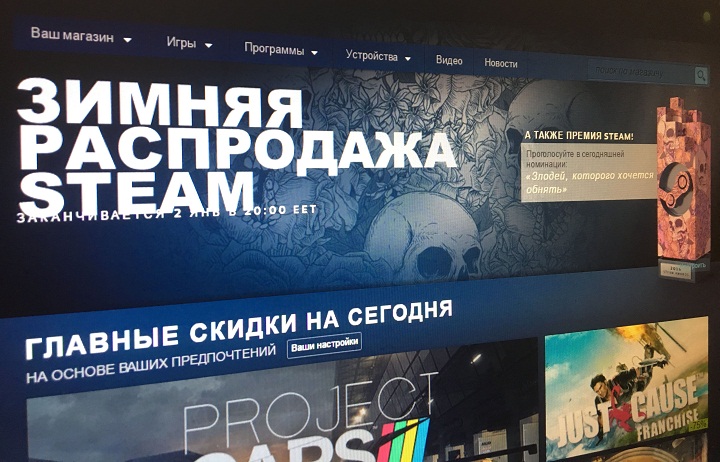
Task: Click the Проголосуйте в сегодняшней номинации text
Action: (575, 158)
